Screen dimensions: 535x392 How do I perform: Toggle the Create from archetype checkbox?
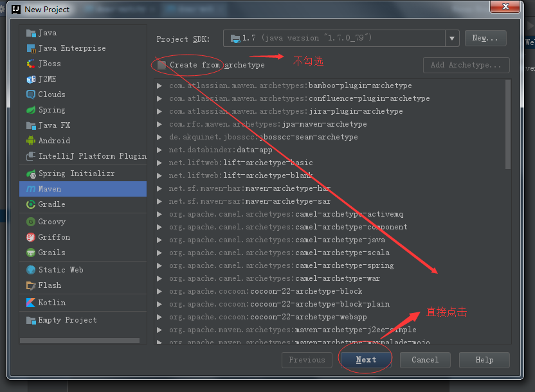click(x=162, y=65)
